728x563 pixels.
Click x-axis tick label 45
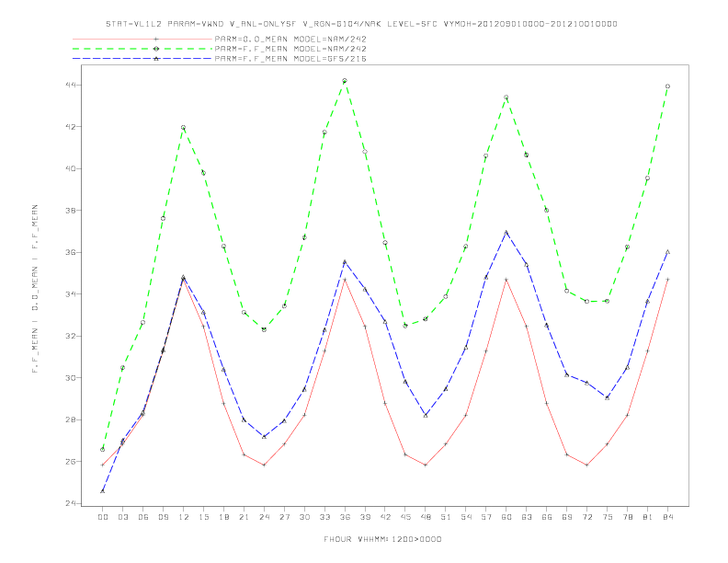405,517
